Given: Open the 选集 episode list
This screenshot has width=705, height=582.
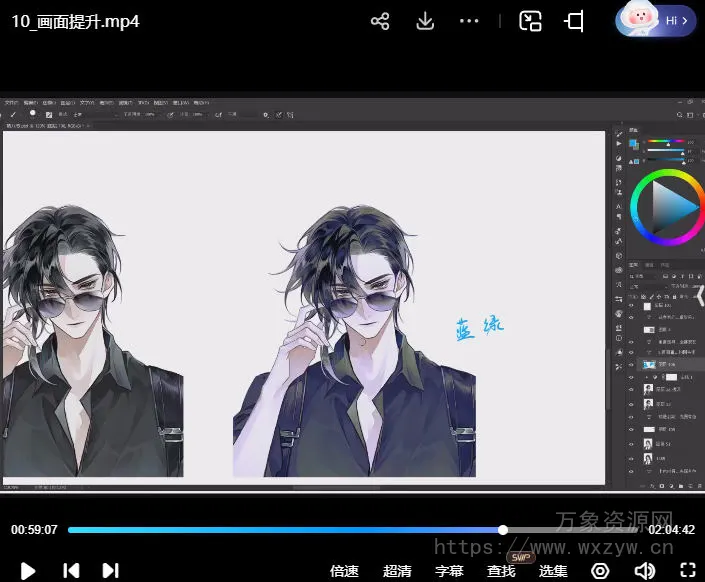Looking at the screenshot, I should [x=553, y=571].
